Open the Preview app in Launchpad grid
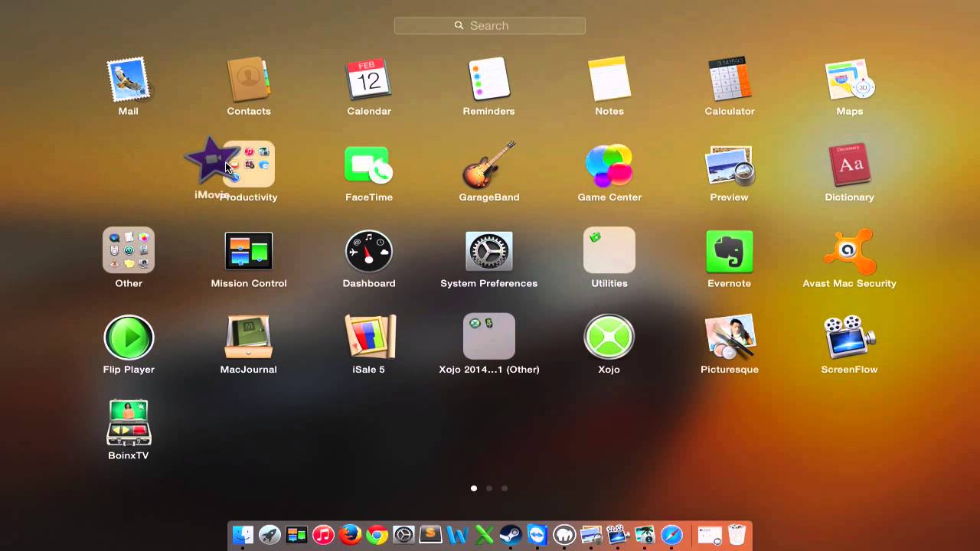Screen dimensions: 980x551 click(x=730, y=165)
